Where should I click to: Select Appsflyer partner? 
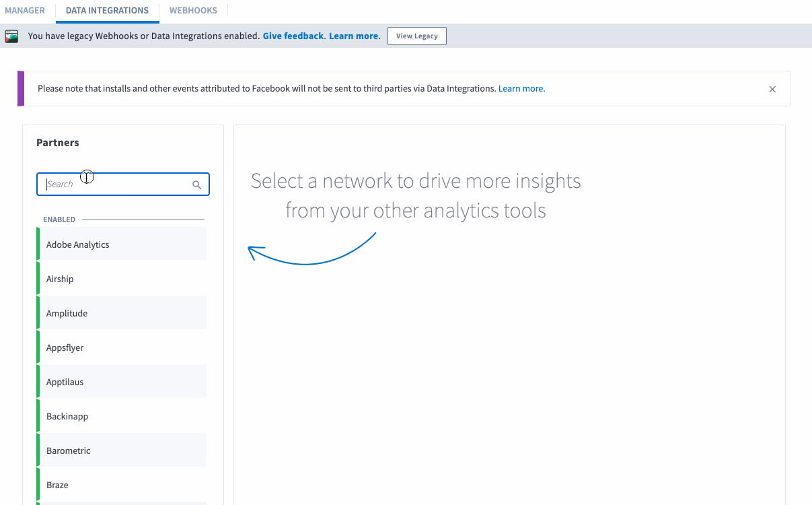click(121, 347)
